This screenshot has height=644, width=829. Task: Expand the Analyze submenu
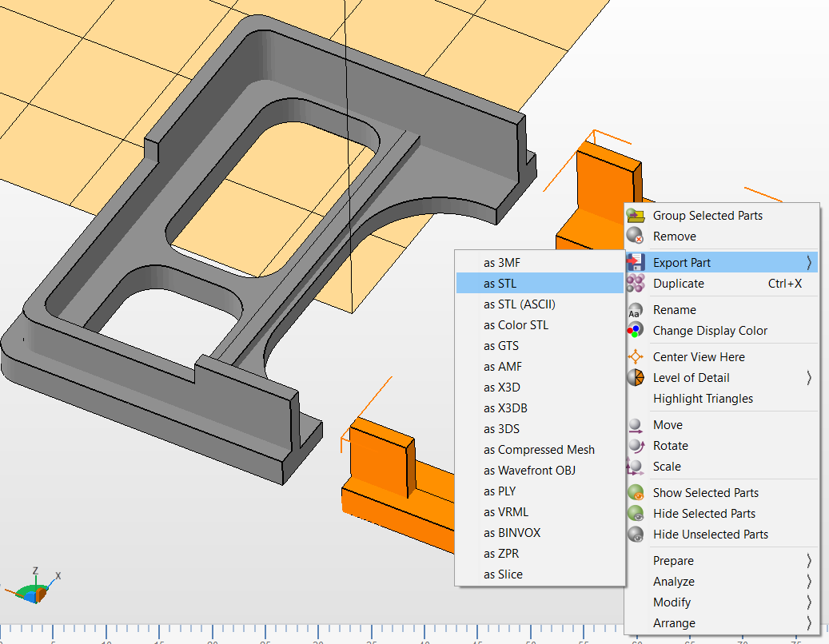pos(808,582)
